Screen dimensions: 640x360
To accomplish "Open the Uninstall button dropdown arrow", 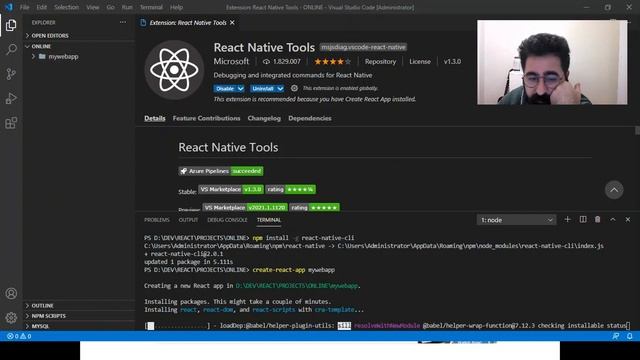I will [280, 88].
